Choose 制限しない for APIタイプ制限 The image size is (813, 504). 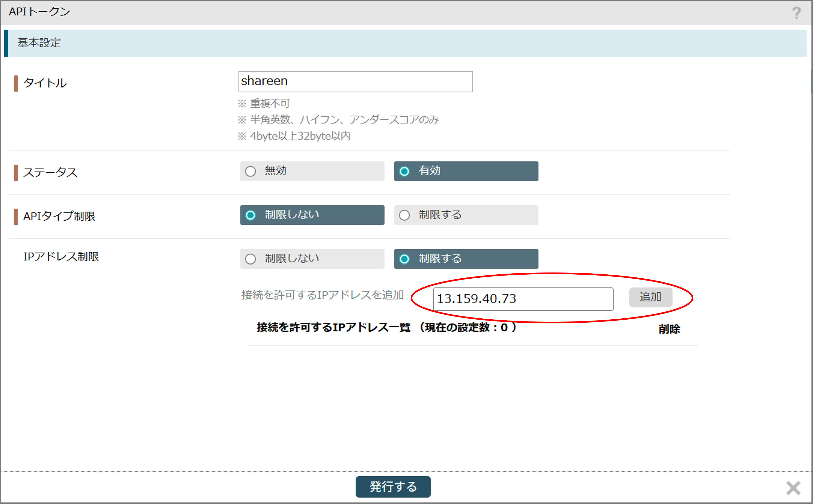coord(312,215)
